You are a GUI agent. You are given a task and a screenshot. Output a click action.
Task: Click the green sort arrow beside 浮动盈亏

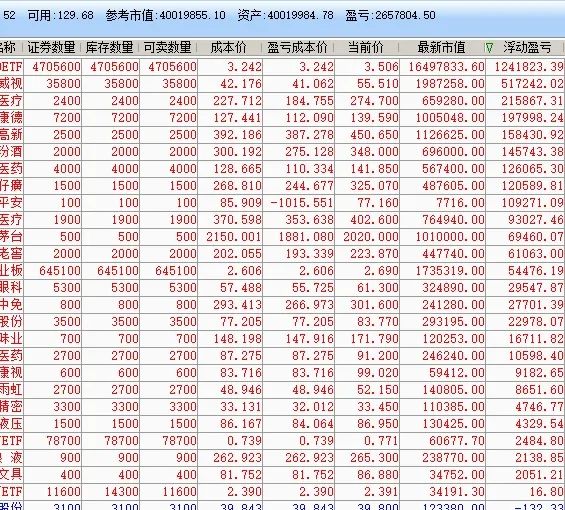(x=489, y=48)
